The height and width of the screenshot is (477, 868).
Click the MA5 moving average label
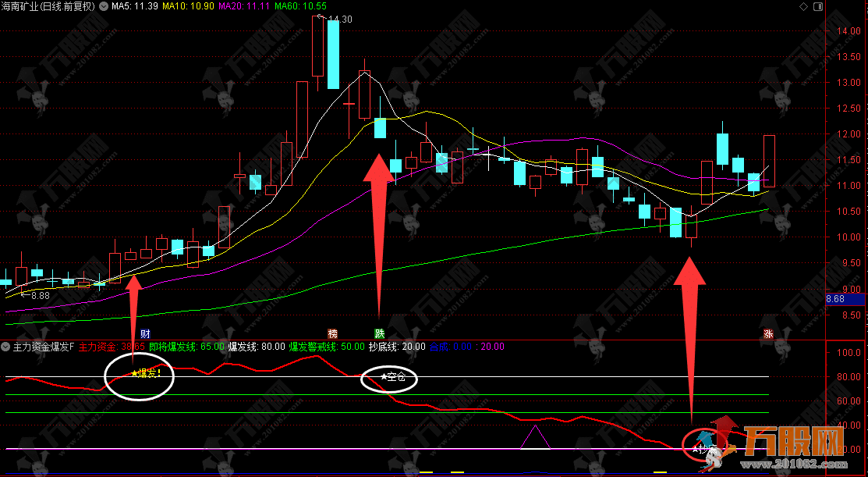(x=135, y=6)
